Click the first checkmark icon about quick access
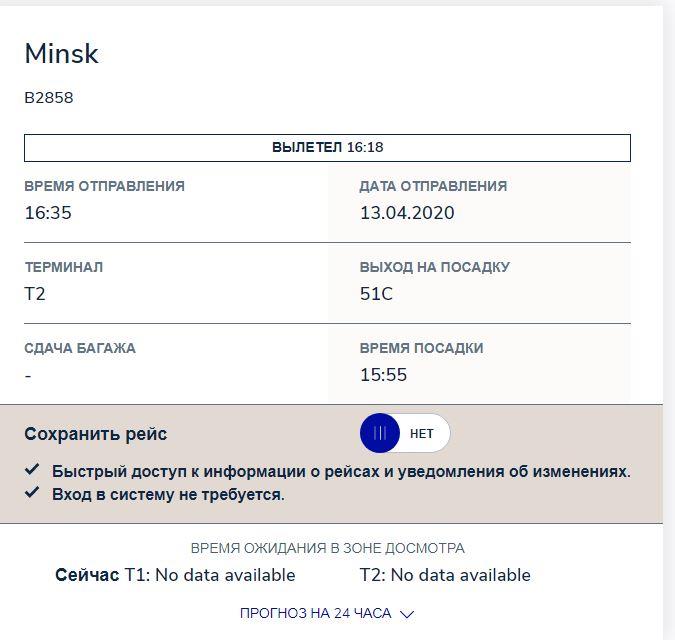Viewport: 675px width, 640px height. pos(32,470)
